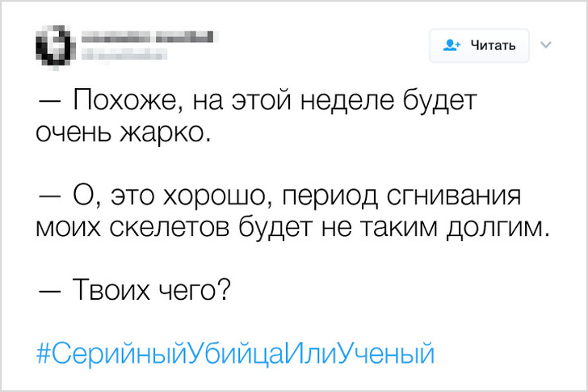Expand the tweet options chevron
The height and width of the screenshot is (392, 588).
coord(544,44)
